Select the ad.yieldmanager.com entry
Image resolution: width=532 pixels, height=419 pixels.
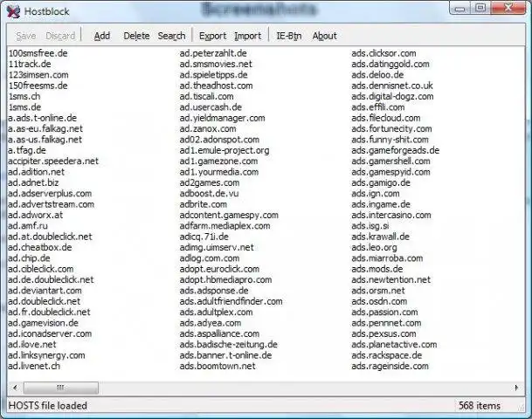click(223, 118)
